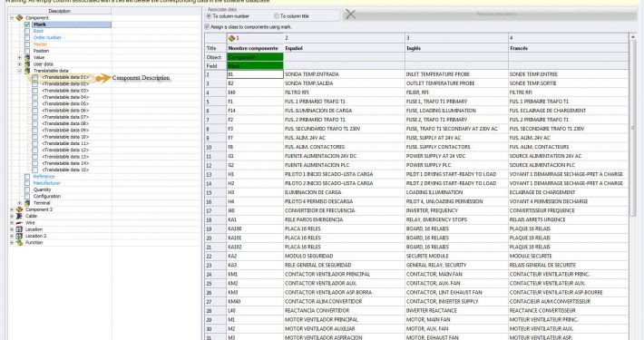Click the Component 2 node icon
The image size is (644, 340).
19,209
